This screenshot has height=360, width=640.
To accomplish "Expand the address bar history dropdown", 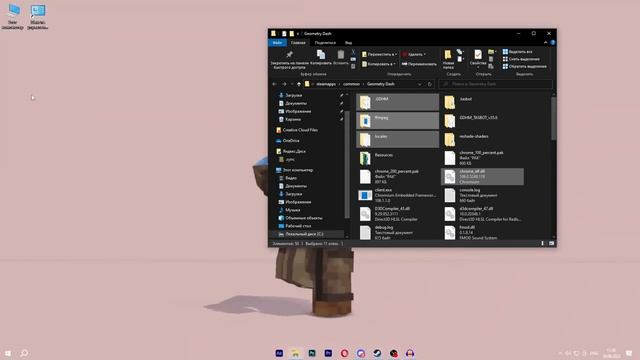I will click(420, 84).
